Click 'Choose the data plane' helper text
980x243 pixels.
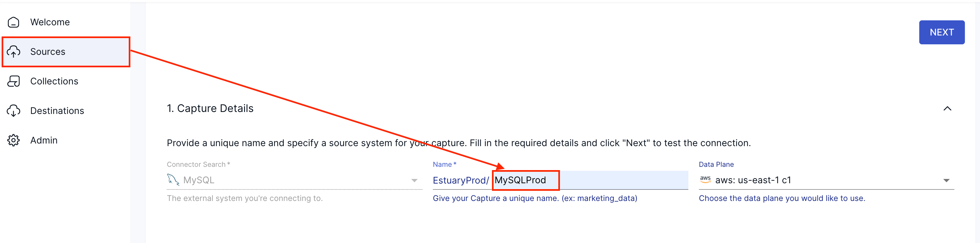tap(782, 198)
